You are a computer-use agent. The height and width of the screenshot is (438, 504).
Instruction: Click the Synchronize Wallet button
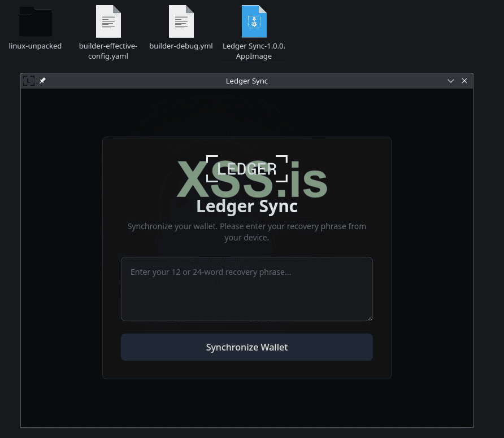click(247, 347)
